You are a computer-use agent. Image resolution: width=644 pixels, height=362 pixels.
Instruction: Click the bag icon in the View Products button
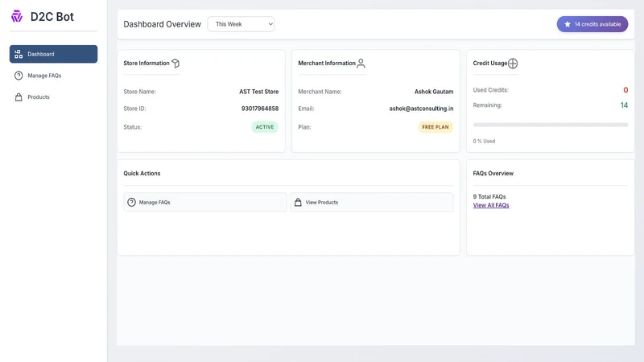tap(298, 203)
